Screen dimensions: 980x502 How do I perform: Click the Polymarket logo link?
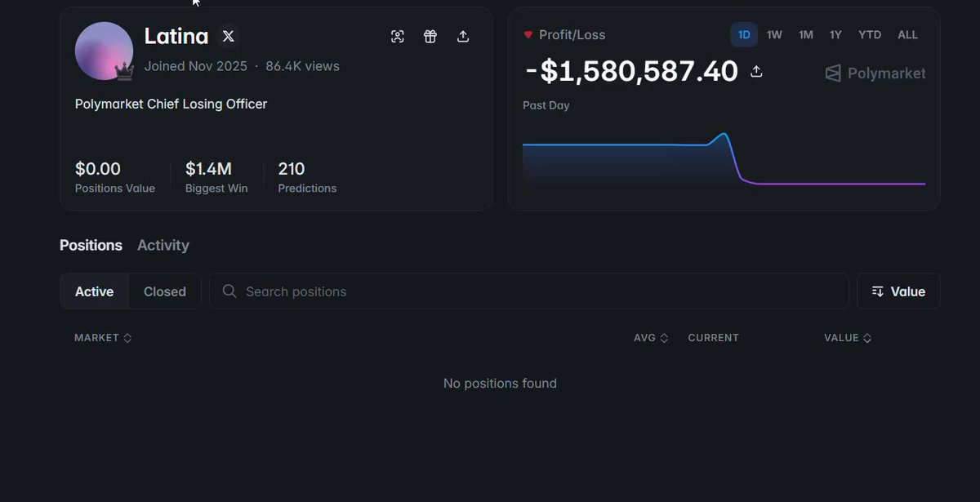875,73
